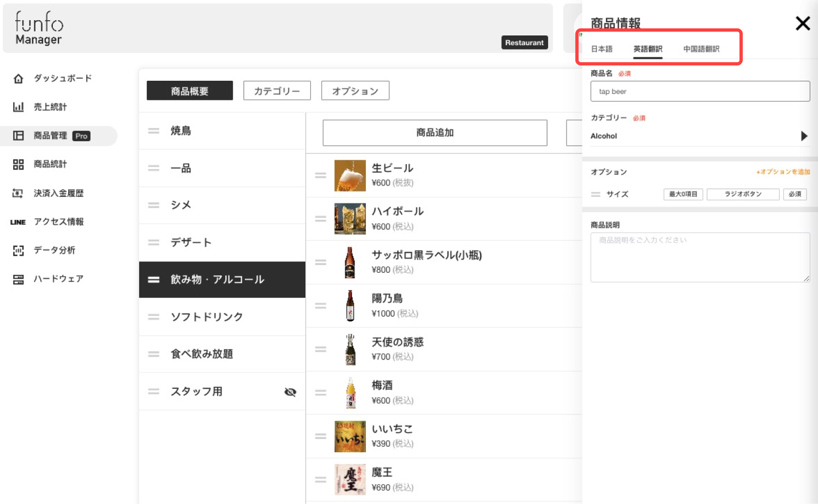Open 魔王 product thumbnail
818x504 pixels.
coord(350,479)
